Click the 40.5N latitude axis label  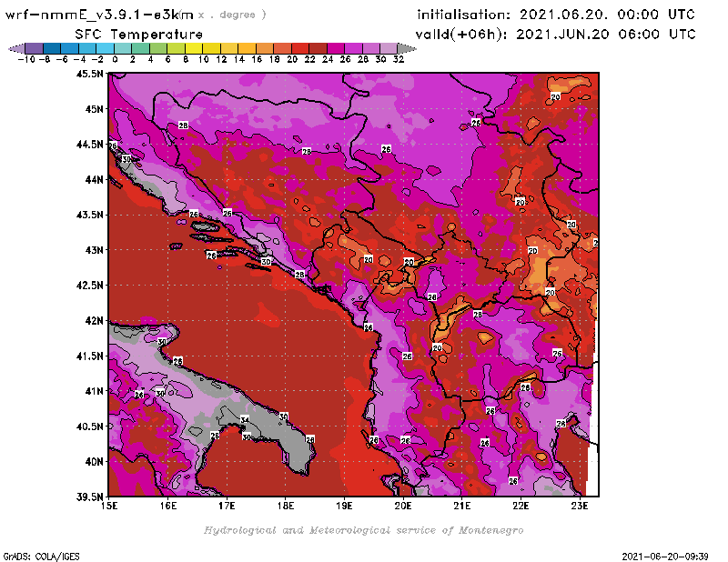tap(89, 427)
